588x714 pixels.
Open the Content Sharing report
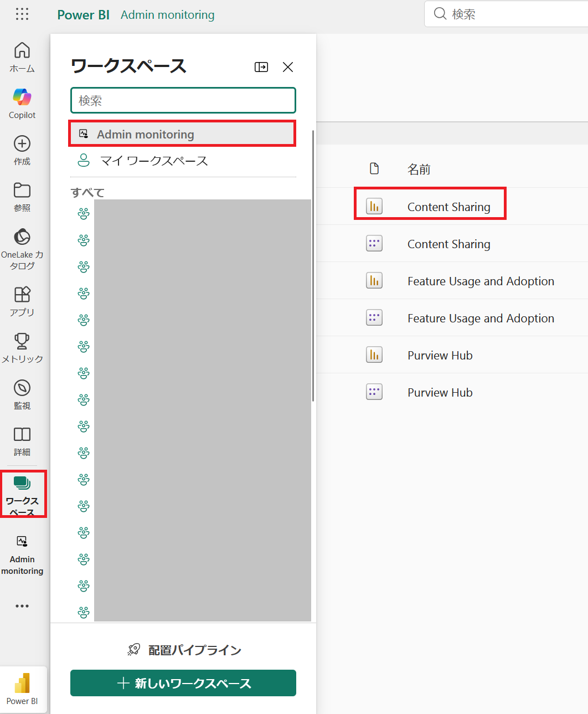(448, 207)
